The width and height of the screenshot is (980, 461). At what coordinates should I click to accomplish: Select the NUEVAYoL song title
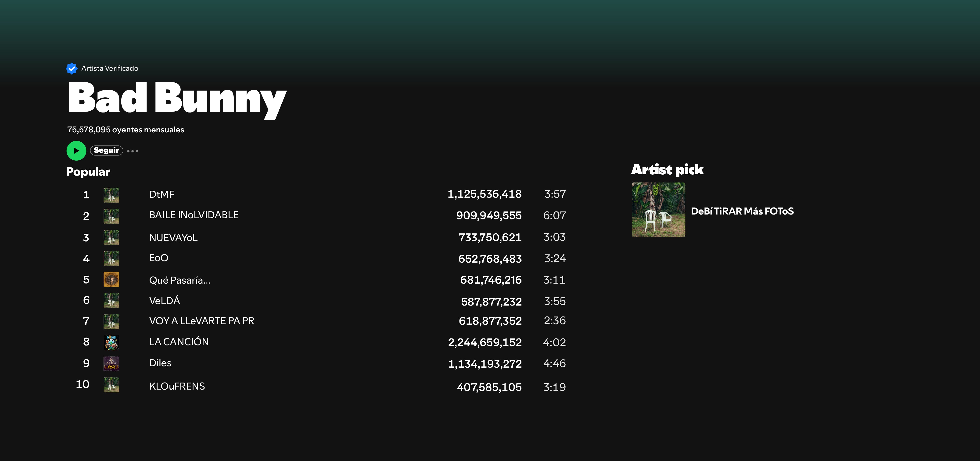173,238
